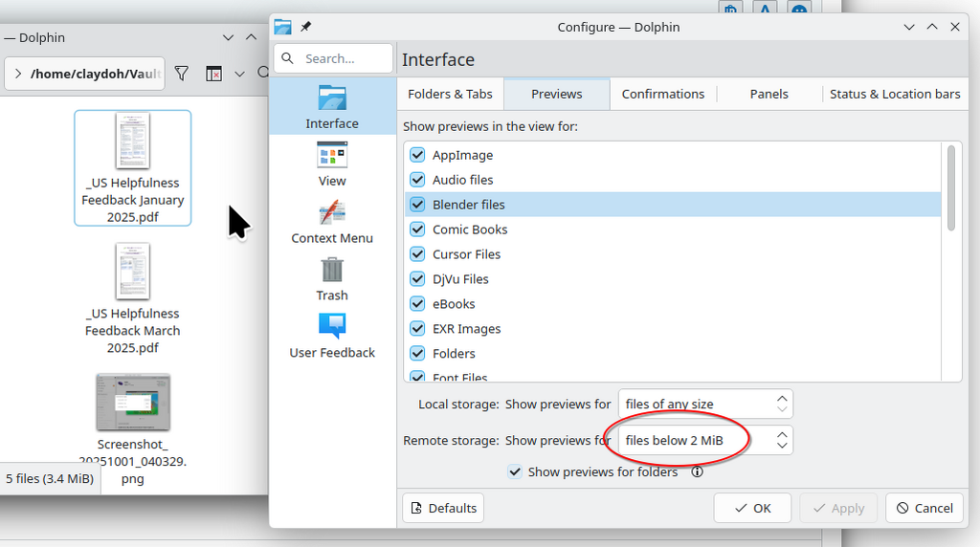This screenshot has width=980, height=547.
Task: Open the View settings category
Action: (332, 164)
